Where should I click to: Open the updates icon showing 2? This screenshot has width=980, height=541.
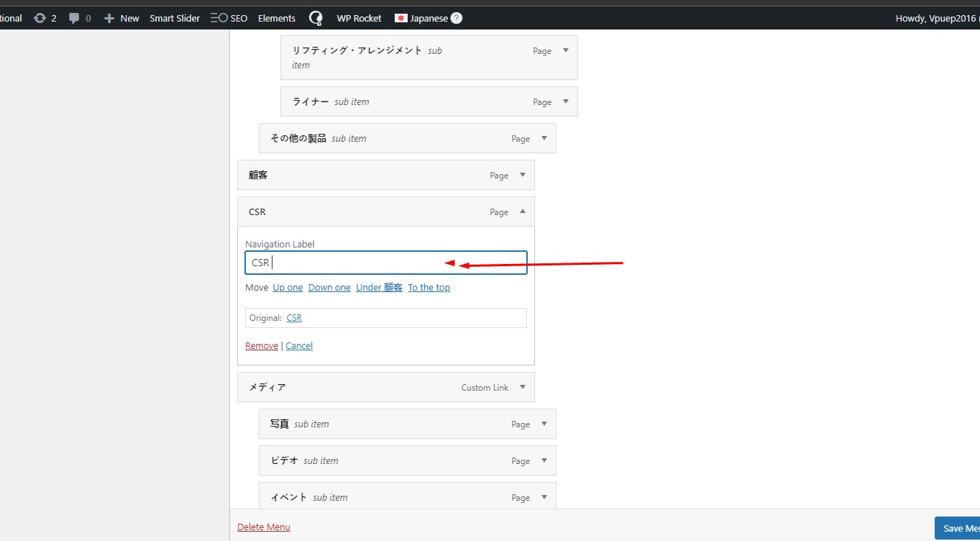click(45, 18)
